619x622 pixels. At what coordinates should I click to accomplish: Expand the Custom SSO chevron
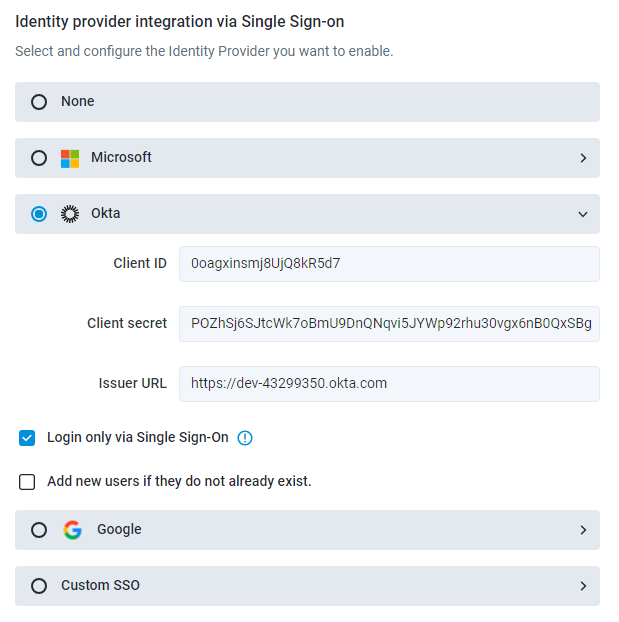click(583, 586)
